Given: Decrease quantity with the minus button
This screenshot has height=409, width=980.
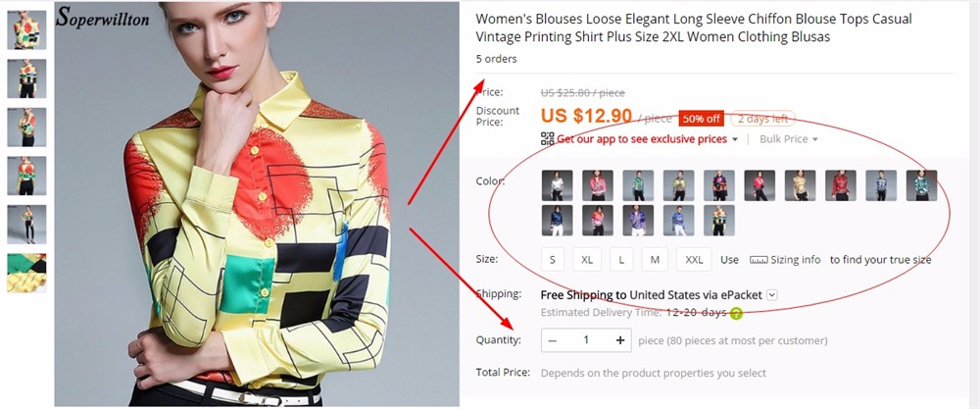Looking at the screenshot, I should coord(553,340).
